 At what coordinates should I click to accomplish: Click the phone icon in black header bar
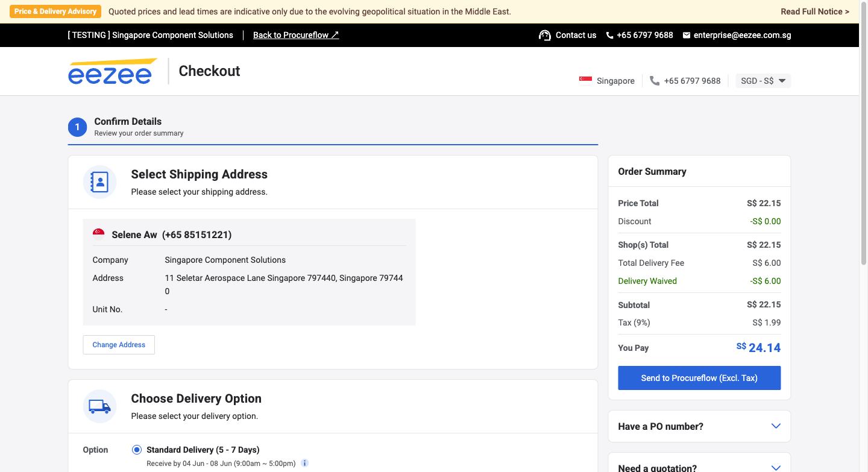(609, 35)
